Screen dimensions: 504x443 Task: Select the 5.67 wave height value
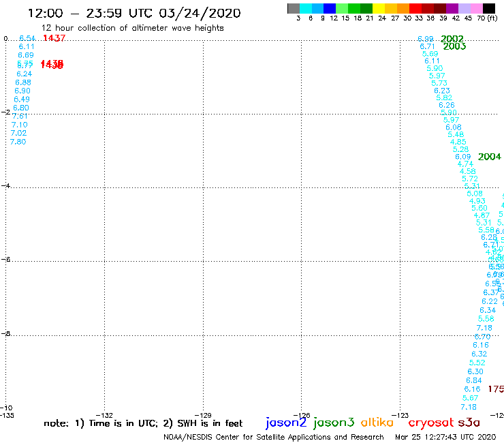470,398
